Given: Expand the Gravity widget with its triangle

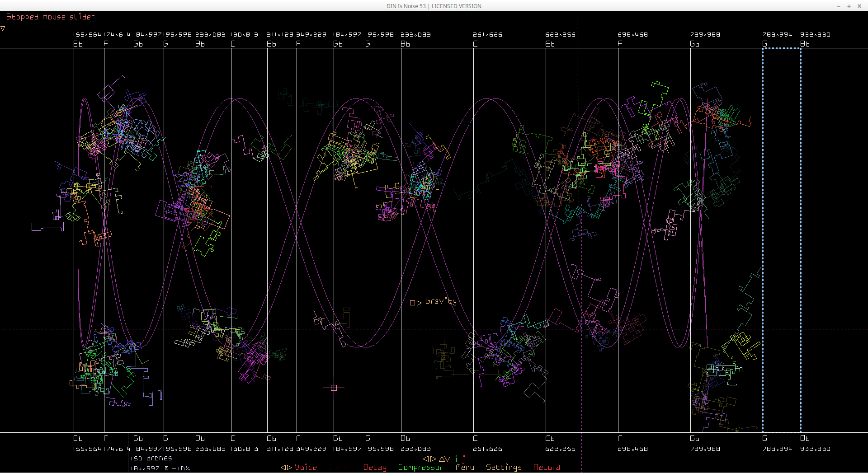Looking at the screenshot, I should [x=419, y=303].
